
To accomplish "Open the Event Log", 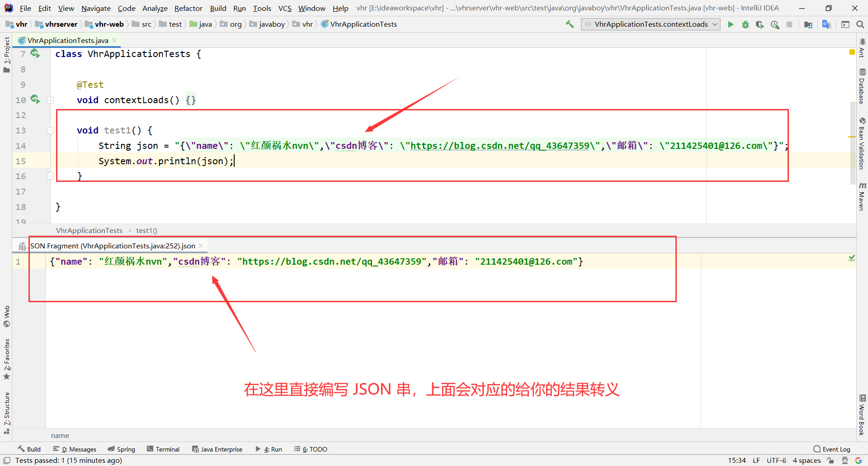I will 832,449.
